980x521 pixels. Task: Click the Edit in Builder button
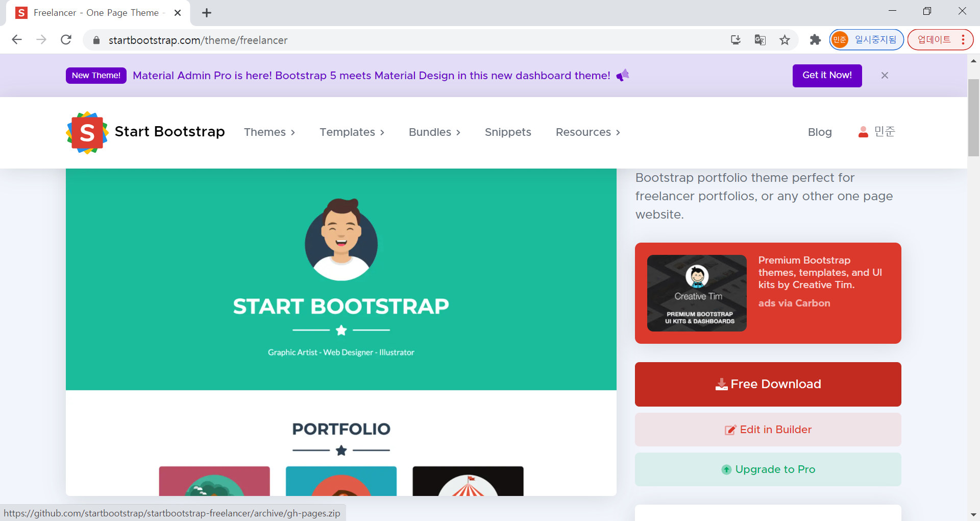(x=768, y=430)
